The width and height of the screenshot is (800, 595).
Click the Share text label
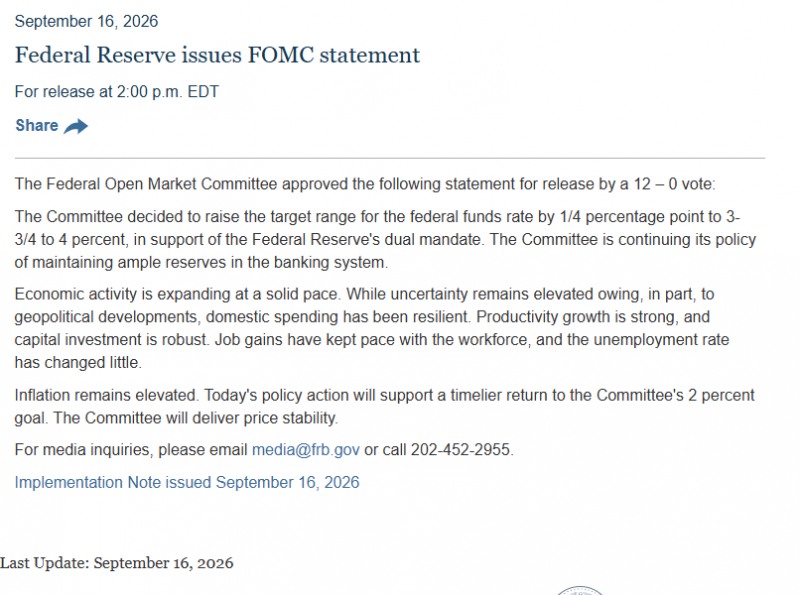[37, 125]
